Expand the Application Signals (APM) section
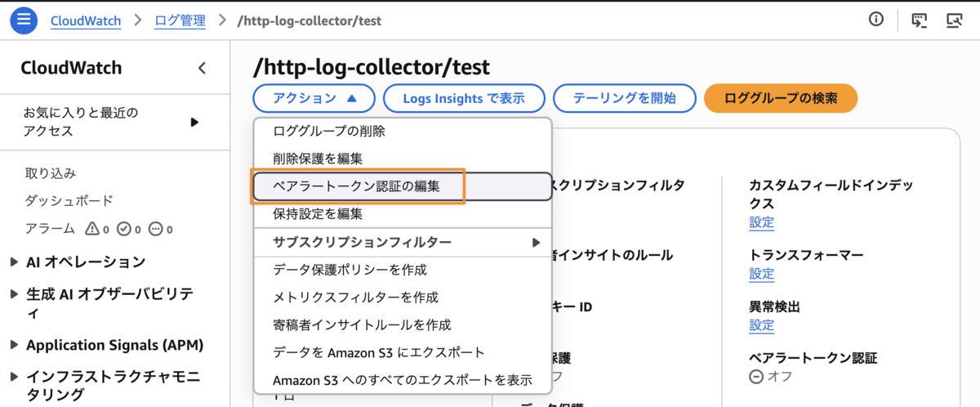The image size is (980, 407). click(x=15, y=346)
